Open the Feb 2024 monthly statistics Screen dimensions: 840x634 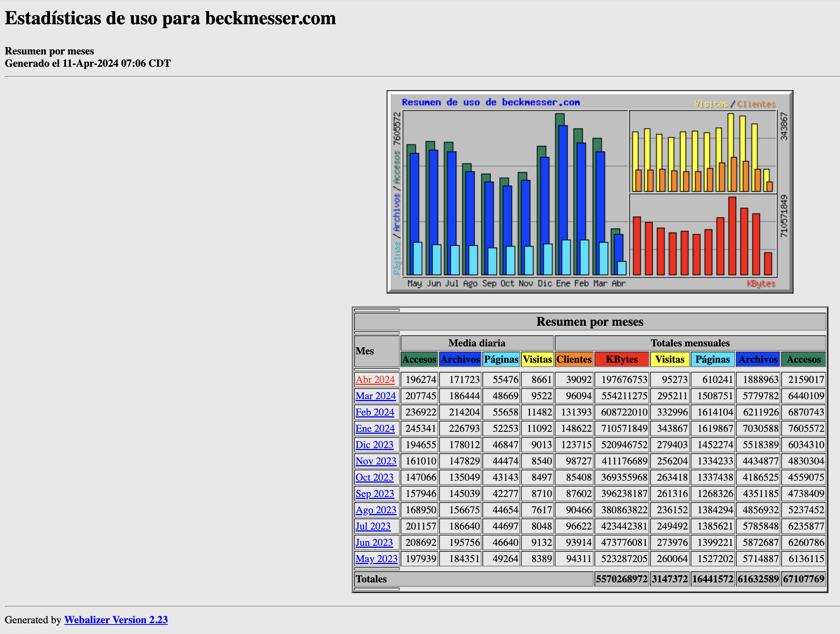[x=375, y=412]
